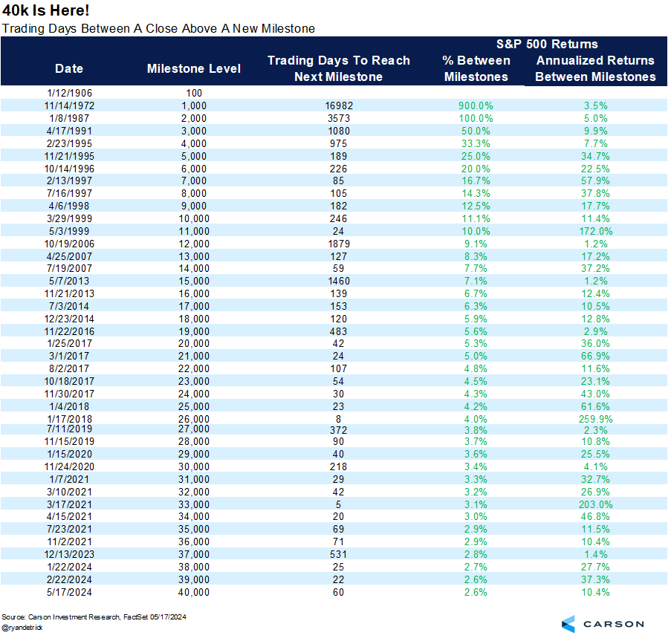
Task: Click the CARSON brand name text
Action: click(614, 624)
